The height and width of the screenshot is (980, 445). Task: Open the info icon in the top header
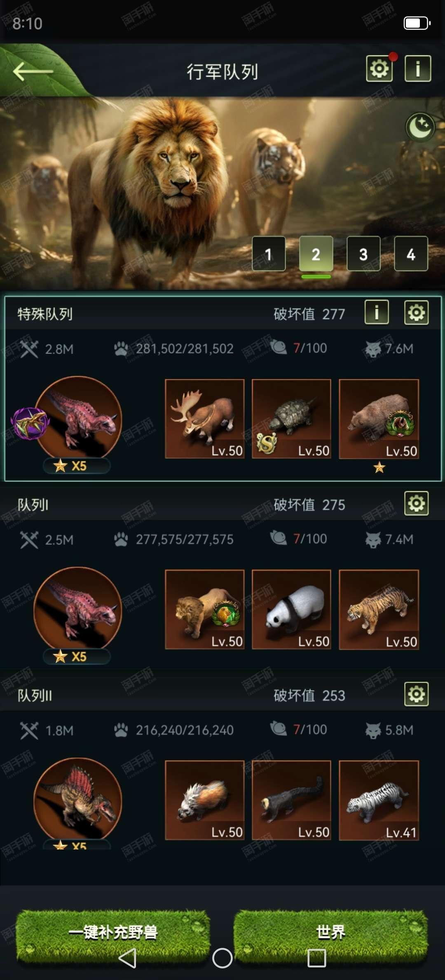pos(418,68)
